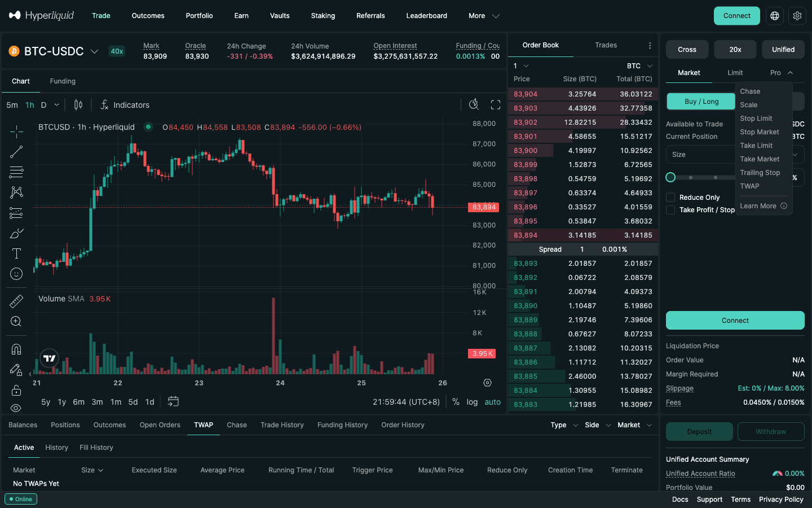Open the emoji icons tool
This screenshot has width=812, height=508.
(16, 274)
